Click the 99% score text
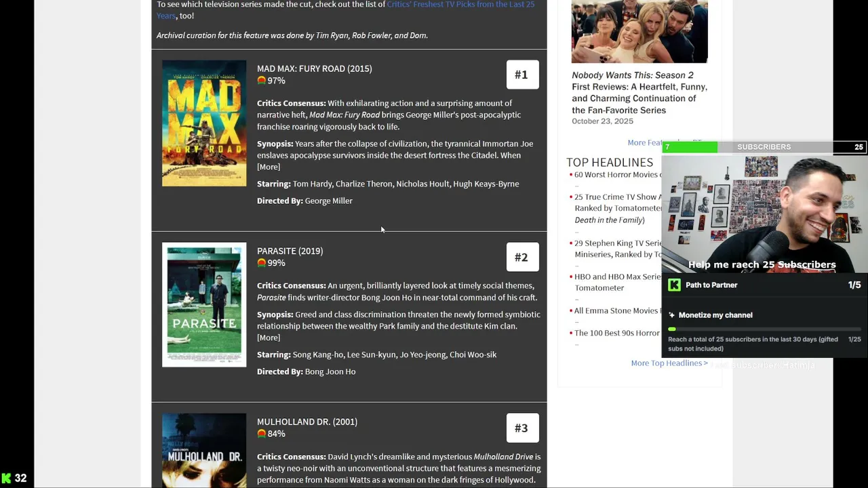The height and width of the screenshot is (488, 868). (x=276, y=263)
